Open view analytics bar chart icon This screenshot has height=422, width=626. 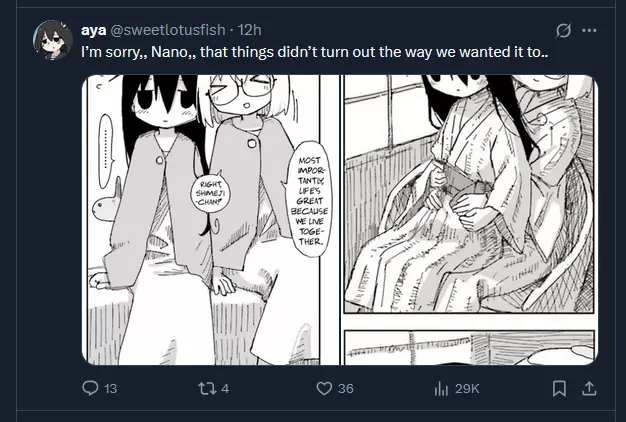[x=441, y=388]
